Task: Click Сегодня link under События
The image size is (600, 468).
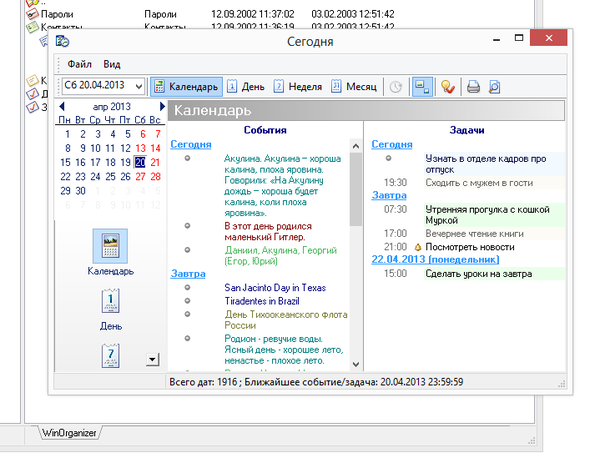Action: [x=191, y=144]
